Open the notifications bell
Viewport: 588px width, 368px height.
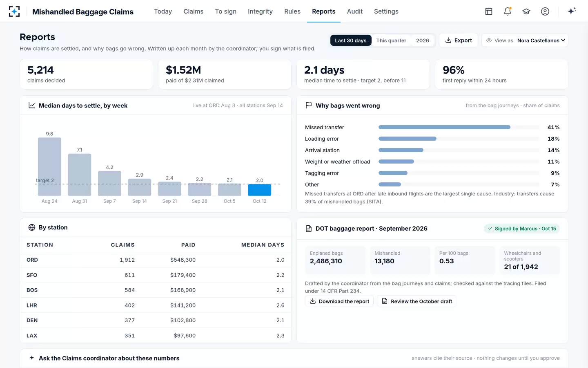click(x=508, y=11)
